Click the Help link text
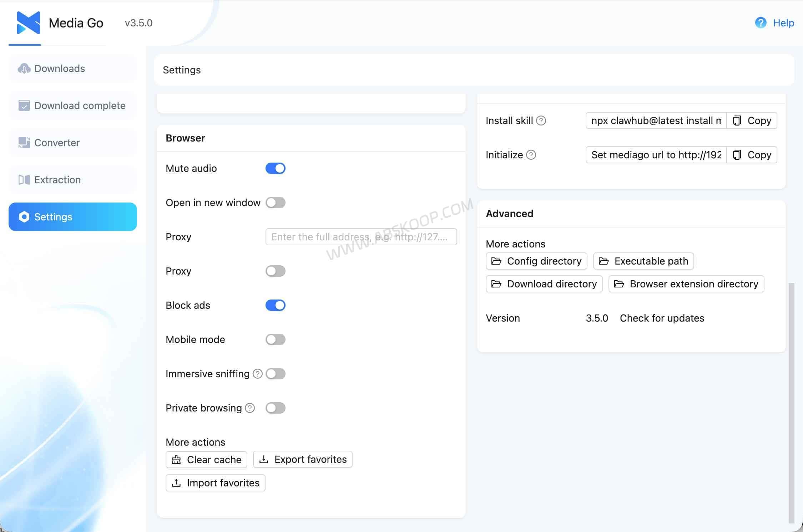This screenshot has height=532, width=803. pos(783,23)
